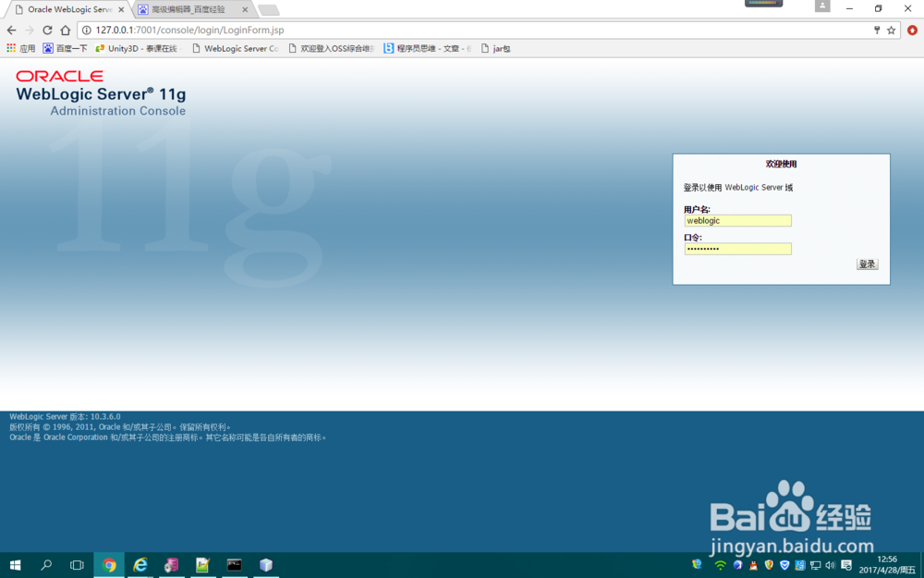Click the Chrome user profile icon
Screen dimensions: 924x578
click(x=822, y=6)
